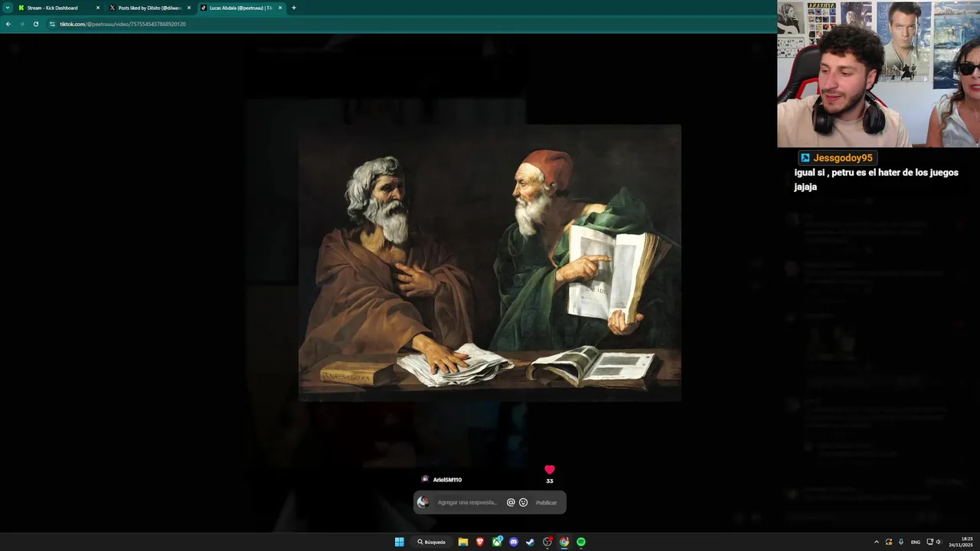The width and height of the screenshot is (980, 551).
Task: Open File Explorer from the taskbar
Action: (x=463, y=542)
